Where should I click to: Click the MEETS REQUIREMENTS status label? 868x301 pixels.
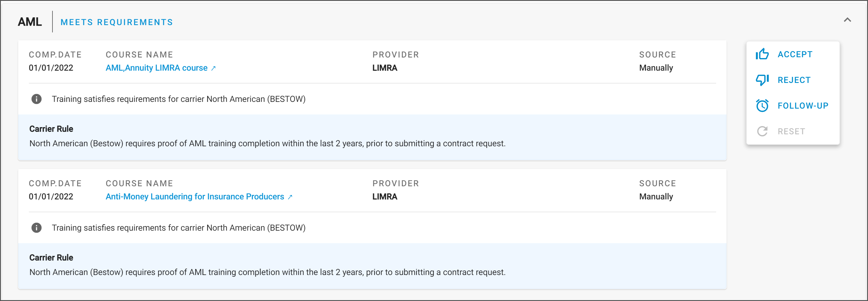tap(117, 22)
